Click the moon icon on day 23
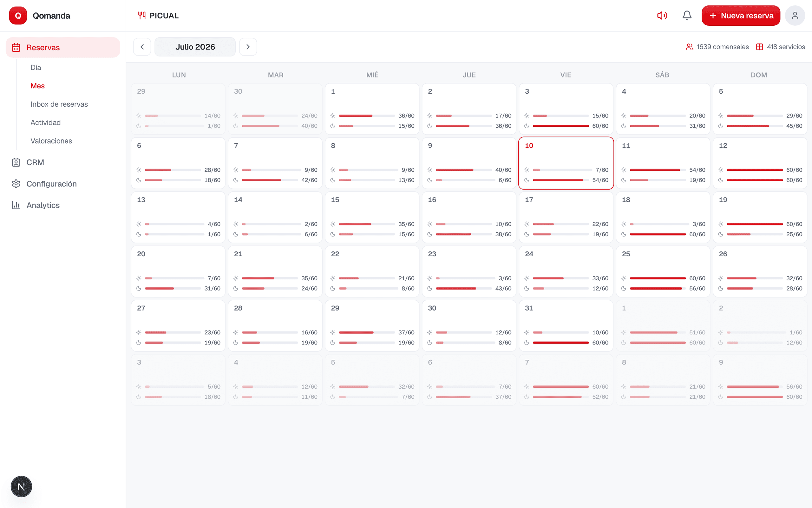Viewport: 812px width, 508px height. coord(429,288)
